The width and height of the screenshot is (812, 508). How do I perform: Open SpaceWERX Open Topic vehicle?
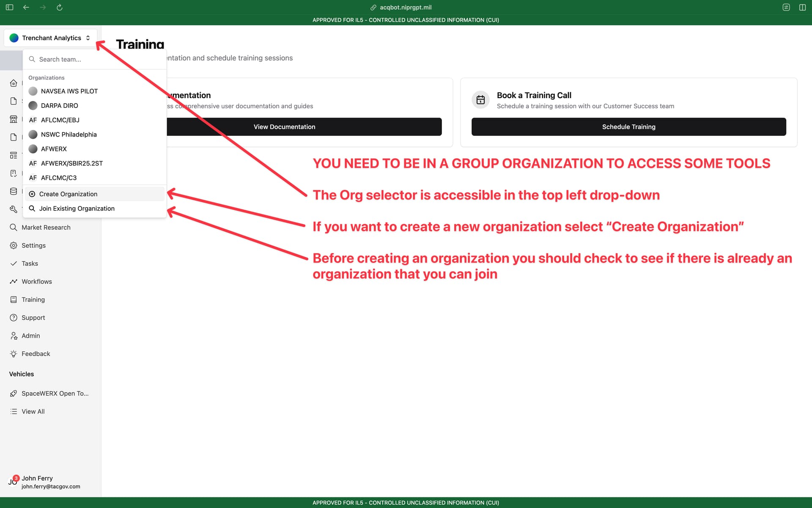(x=55, y=394)
